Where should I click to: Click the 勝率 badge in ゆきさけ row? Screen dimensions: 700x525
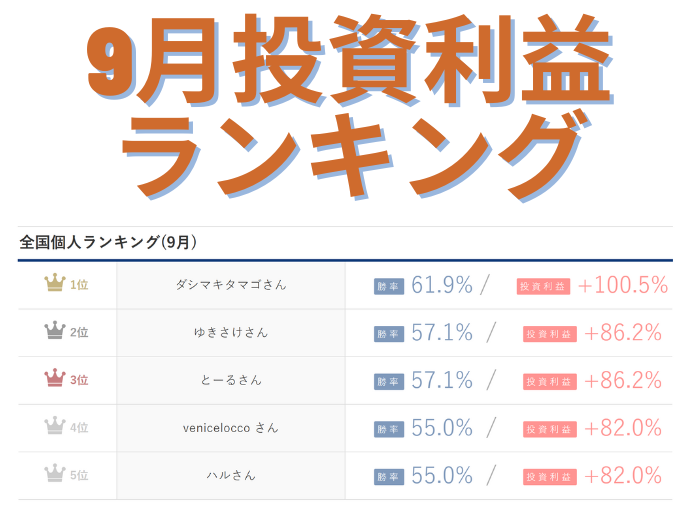click(389, 333)
